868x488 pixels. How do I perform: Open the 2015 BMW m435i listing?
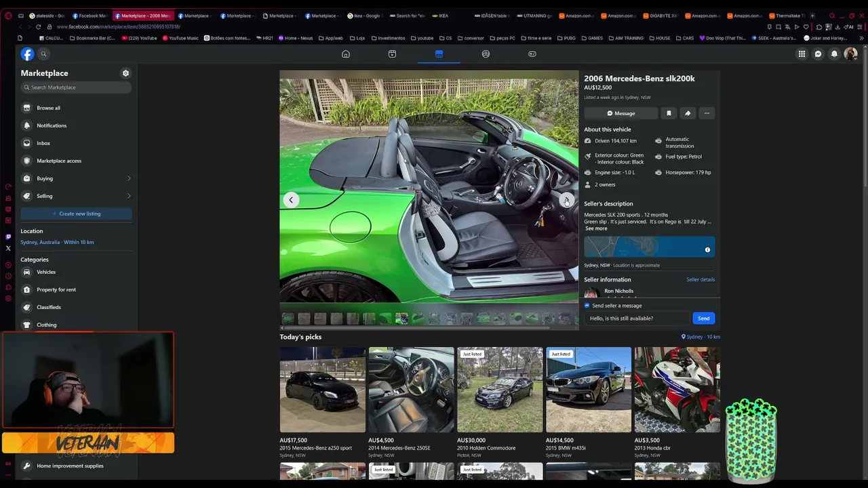(x=589, y=403)
